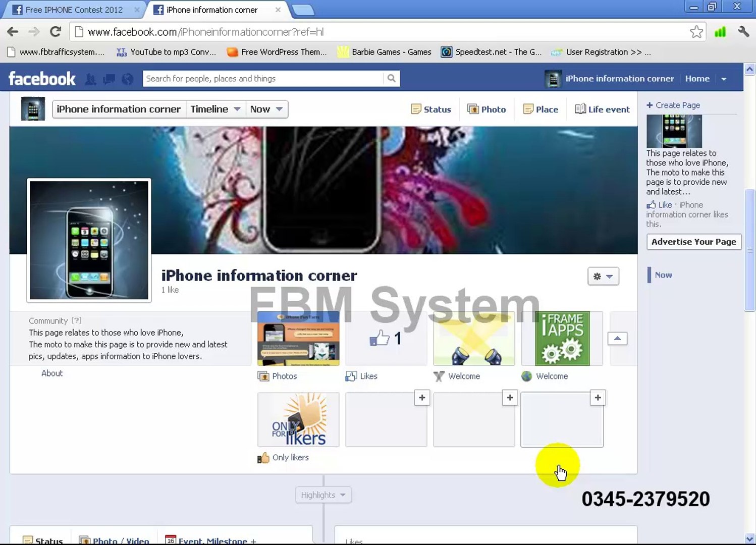Open the iFrame Apps Welcome thumbnail

pos(562,339)
